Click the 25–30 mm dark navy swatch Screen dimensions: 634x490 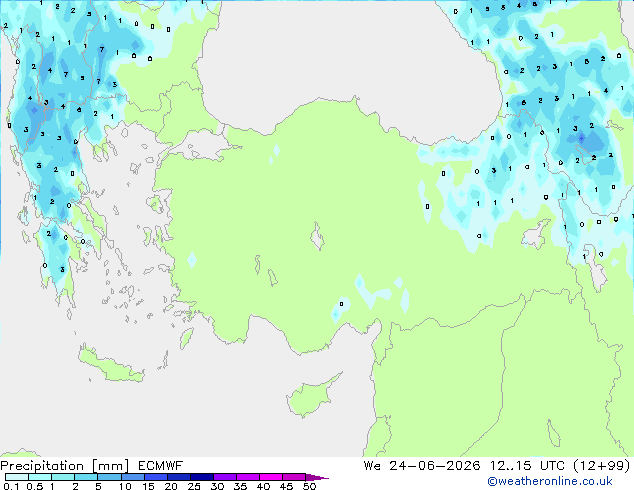point(201,477)
